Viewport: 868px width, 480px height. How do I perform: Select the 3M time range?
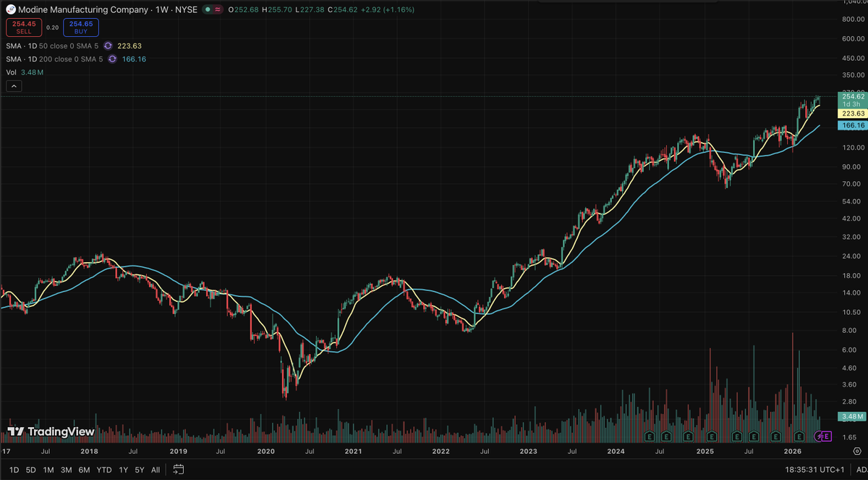tap(67, 470)
